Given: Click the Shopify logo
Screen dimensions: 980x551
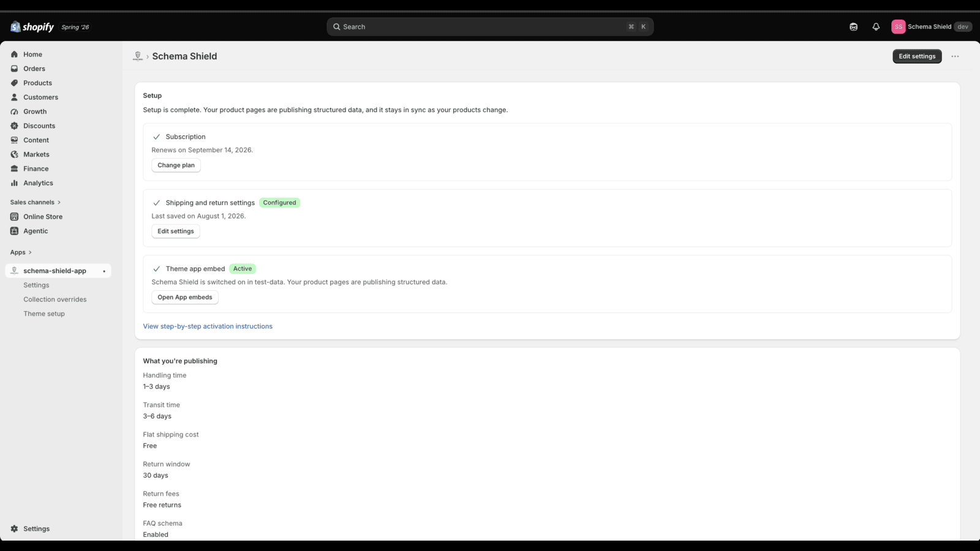Looking at the screenshot, I should pyautogui.click(x=32, y=27).
